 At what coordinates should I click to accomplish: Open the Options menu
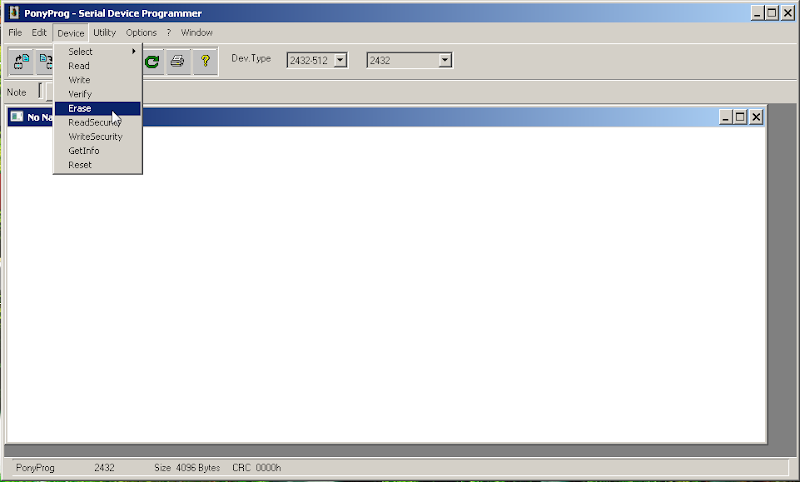pos(141,33)
